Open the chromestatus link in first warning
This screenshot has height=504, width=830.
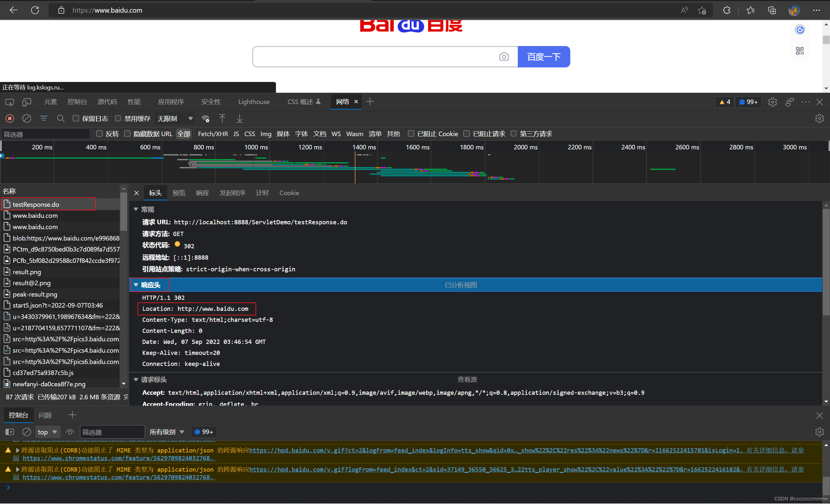coord(119,458)
